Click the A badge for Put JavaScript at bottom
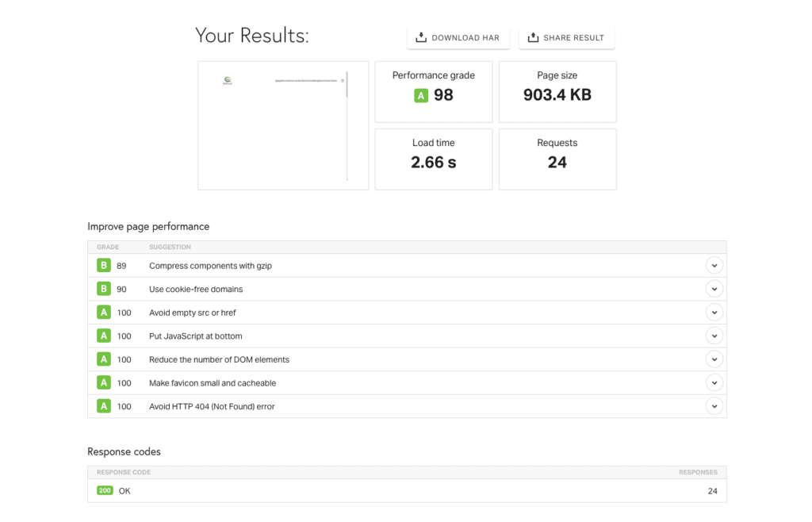Screen dimensions: 812x522 pos(104,336)
